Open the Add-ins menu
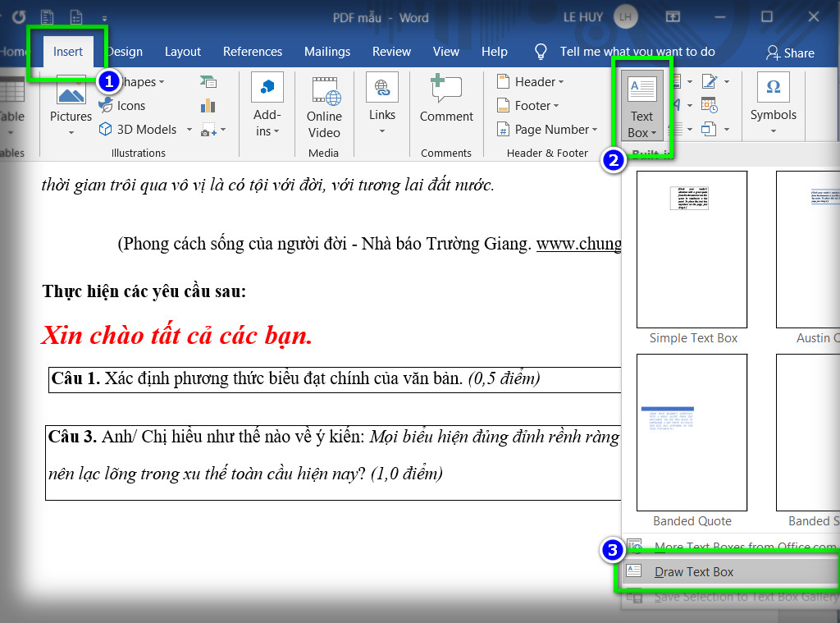The height and width of the screenshot is (623, 840). (267, 106)
